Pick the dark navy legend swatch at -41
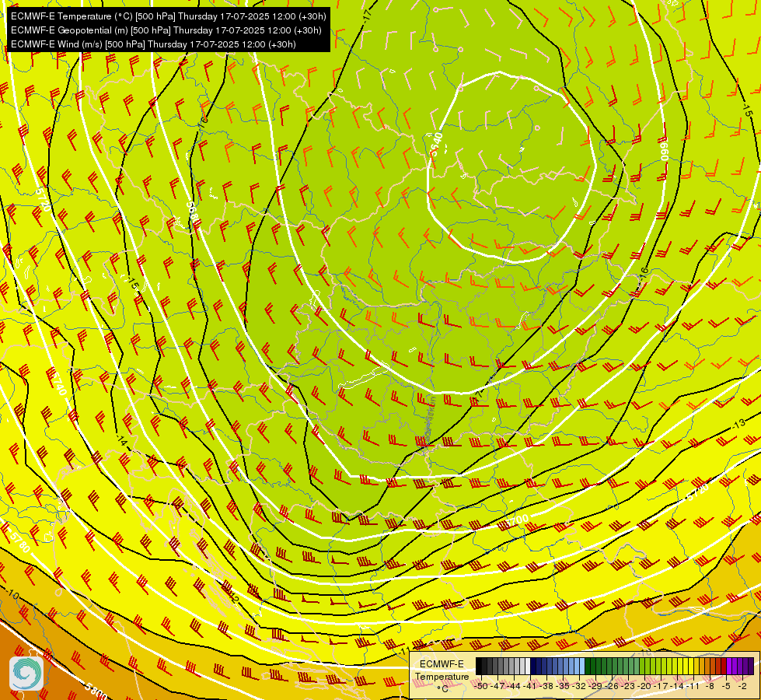This screenshot has width=761, height=700. 533,666
